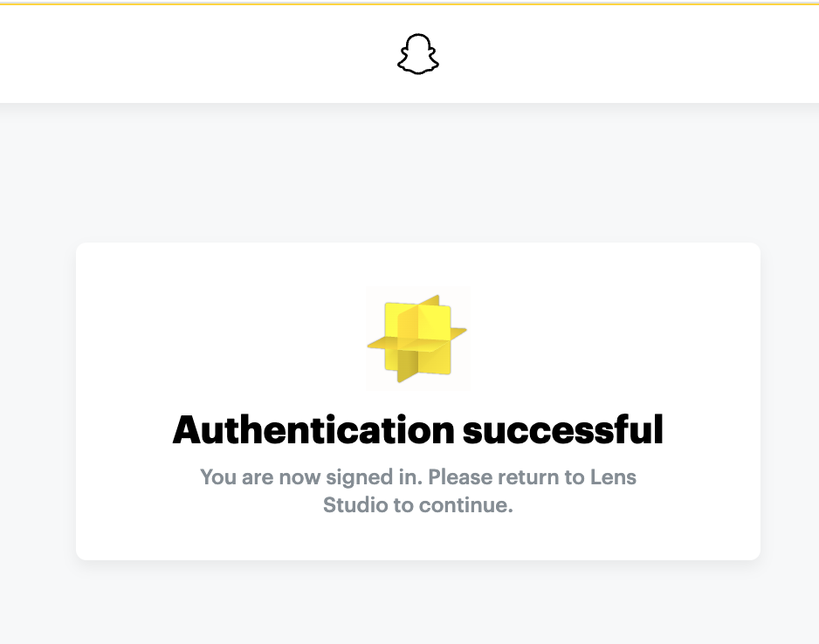Click the word "return" in the message
Image resolution: width=819 pixels, height=644 pixels.
point(526,477)
